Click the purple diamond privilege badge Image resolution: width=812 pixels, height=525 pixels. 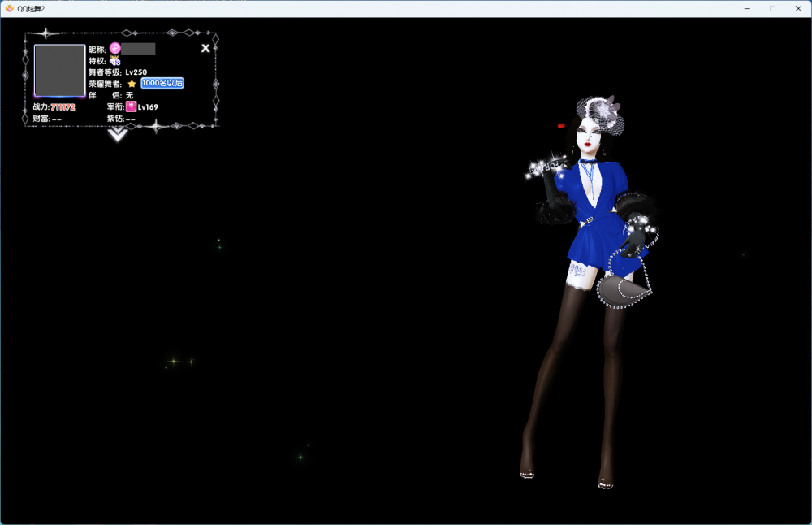(x=115, y=61)
